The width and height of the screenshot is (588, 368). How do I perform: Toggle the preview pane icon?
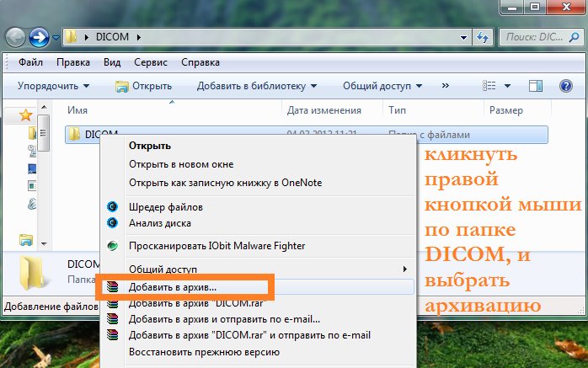(x=535, y=86)
